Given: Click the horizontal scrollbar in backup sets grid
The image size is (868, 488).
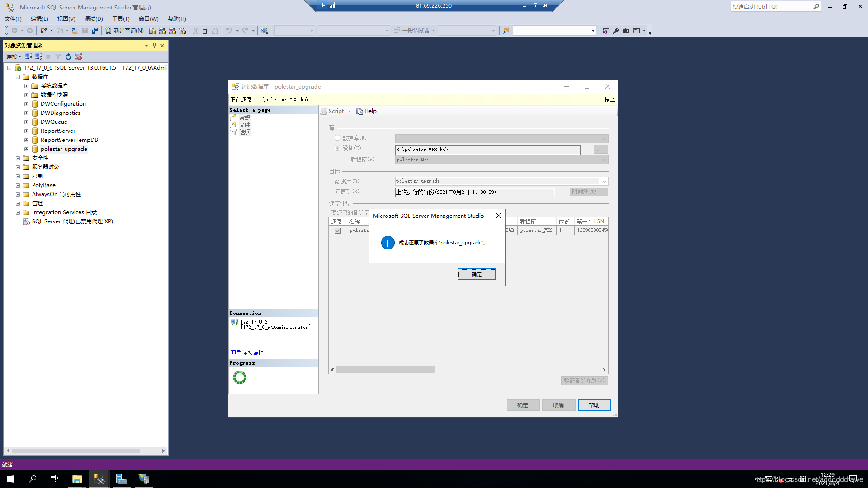Looking at the screenshot, I should tap(386, 370).
